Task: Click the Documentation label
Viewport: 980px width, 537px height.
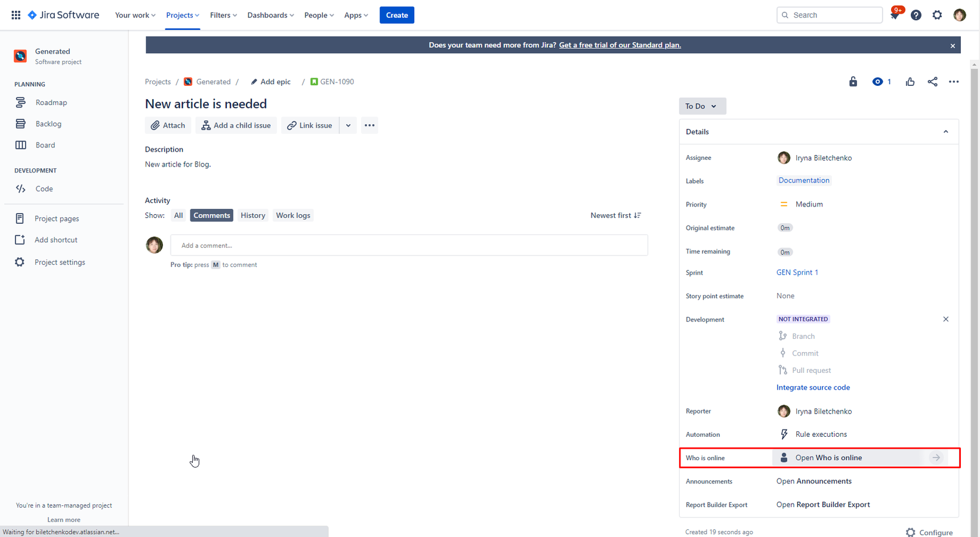Action: pyautogui.click(x=804, y=180)
